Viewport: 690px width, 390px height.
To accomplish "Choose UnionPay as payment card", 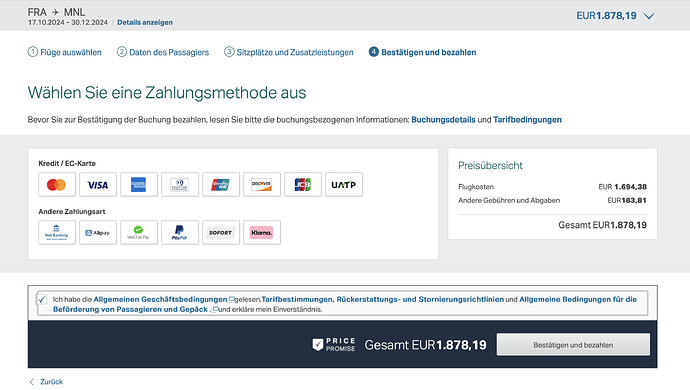I will (x=220, y=184).
